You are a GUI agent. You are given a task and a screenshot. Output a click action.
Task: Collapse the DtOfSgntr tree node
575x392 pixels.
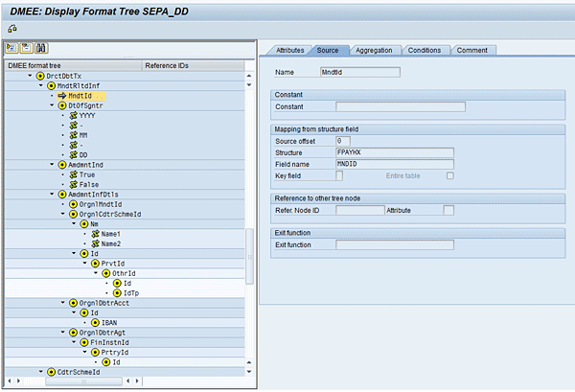point(53,105)
